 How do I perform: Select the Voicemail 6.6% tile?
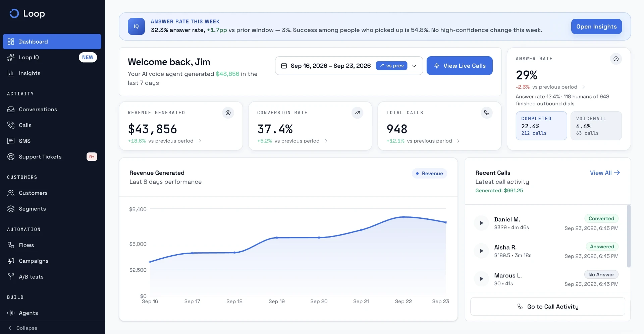(596, 126)
